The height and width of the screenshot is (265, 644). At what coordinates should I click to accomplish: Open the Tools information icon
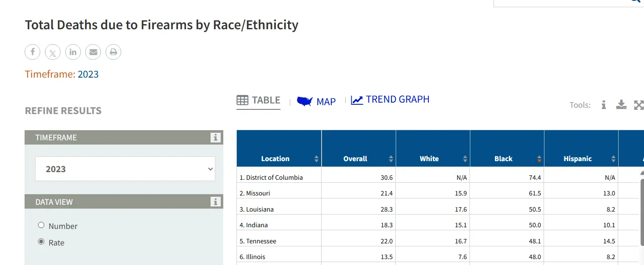604,105
